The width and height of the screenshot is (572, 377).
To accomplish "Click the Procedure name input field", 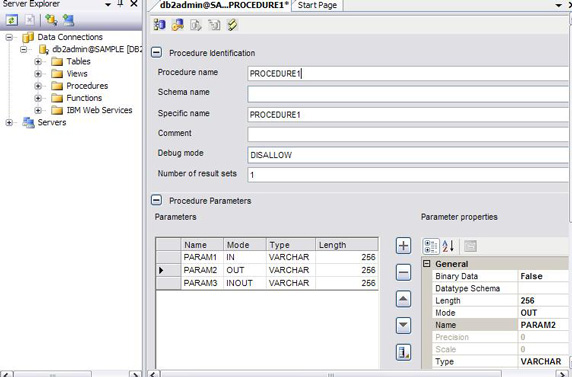I will (408, 73).
